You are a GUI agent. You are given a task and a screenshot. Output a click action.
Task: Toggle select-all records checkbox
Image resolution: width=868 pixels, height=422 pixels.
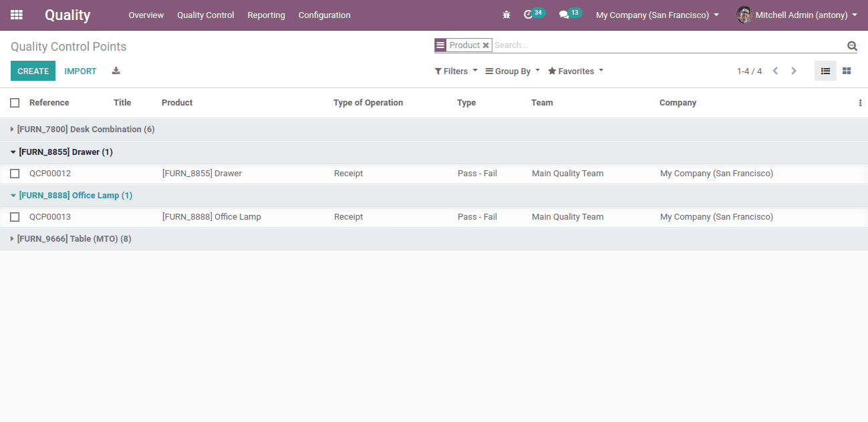pos(15,103)
